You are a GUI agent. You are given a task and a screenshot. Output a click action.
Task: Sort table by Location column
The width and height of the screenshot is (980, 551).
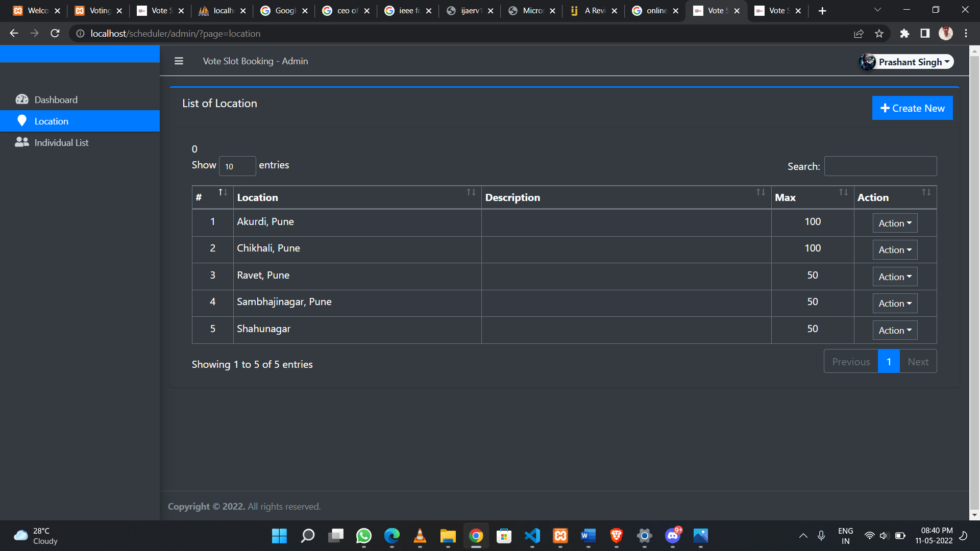point(357,197)
